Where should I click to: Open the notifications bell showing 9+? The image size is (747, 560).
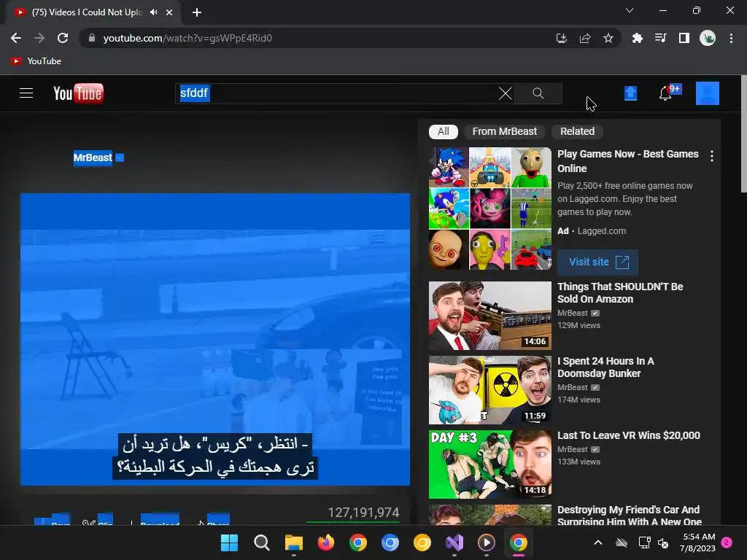(x=667, y=93)
